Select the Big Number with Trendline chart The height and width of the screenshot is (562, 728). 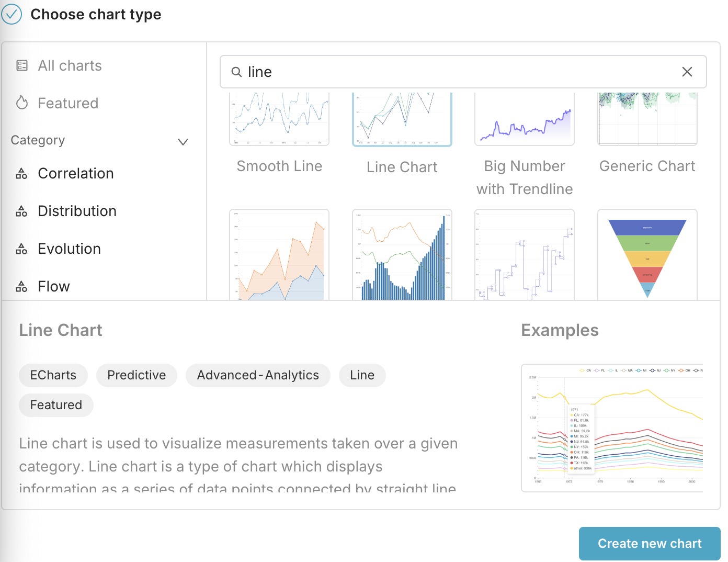[x=524, y=119]
